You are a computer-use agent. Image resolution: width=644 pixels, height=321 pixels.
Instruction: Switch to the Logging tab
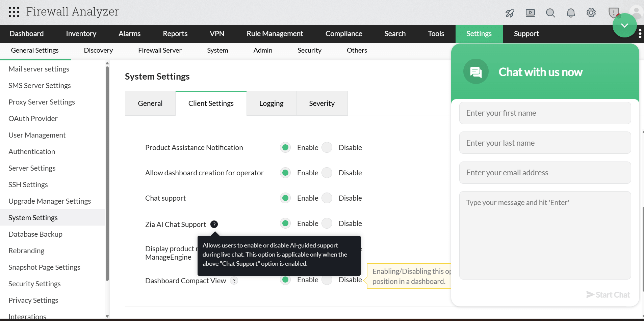[x=272, y=104]
